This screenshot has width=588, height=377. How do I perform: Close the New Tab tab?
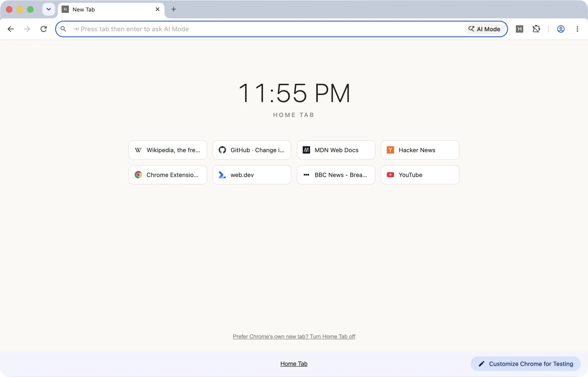click(157, 9)
